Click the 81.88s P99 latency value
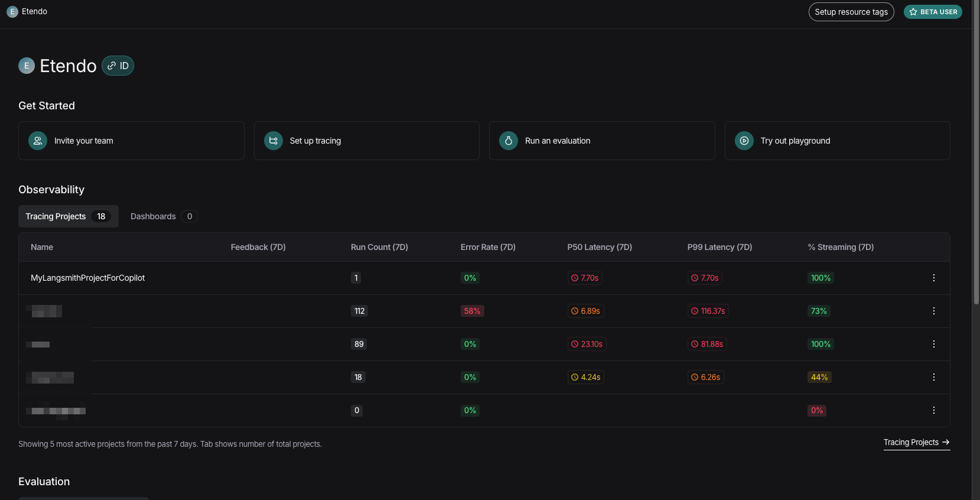The height and width of the screenshot is (500, 980). tap(707, 344)
